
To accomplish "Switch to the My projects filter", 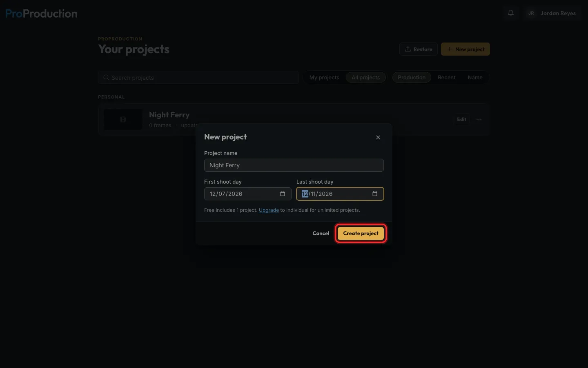I will click(324, 77).
